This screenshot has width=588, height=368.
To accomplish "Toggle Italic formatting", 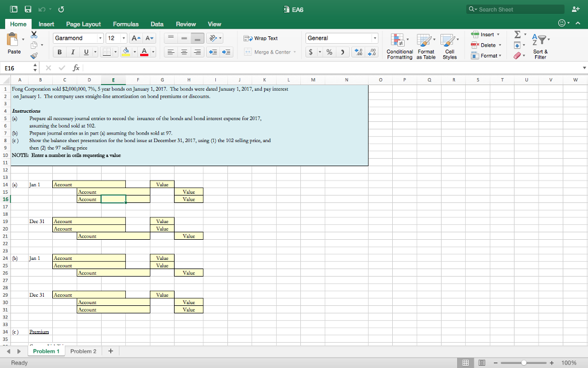I will [72, 53].
